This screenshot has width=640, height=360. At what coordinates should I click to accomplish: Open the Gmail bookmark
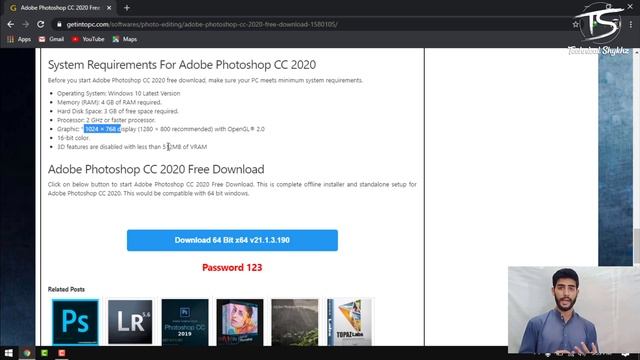[x=51, y=39]
